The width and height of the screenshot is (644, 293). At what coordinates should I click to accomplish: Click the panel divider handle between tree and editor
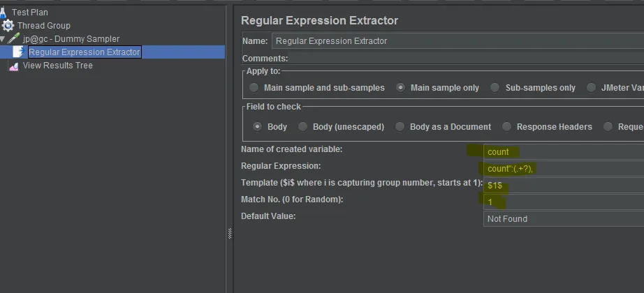point(229,234)
